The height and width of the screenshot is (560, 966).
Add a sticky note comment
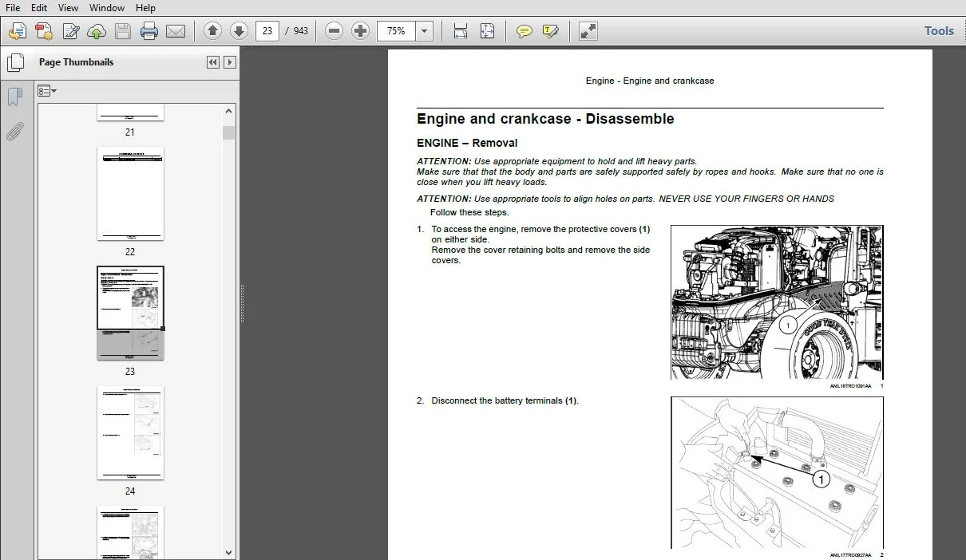point(524,31)
